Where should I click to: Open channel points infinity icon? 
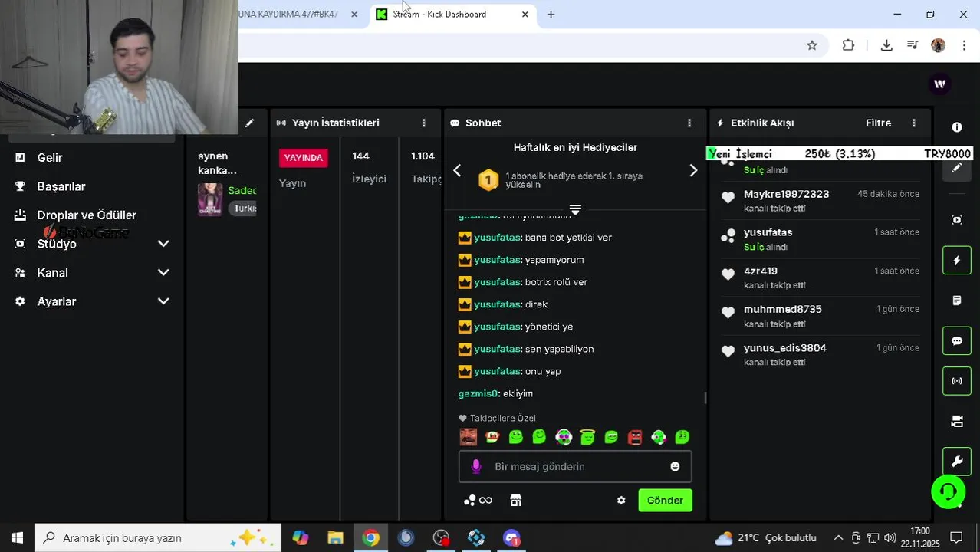478,501
